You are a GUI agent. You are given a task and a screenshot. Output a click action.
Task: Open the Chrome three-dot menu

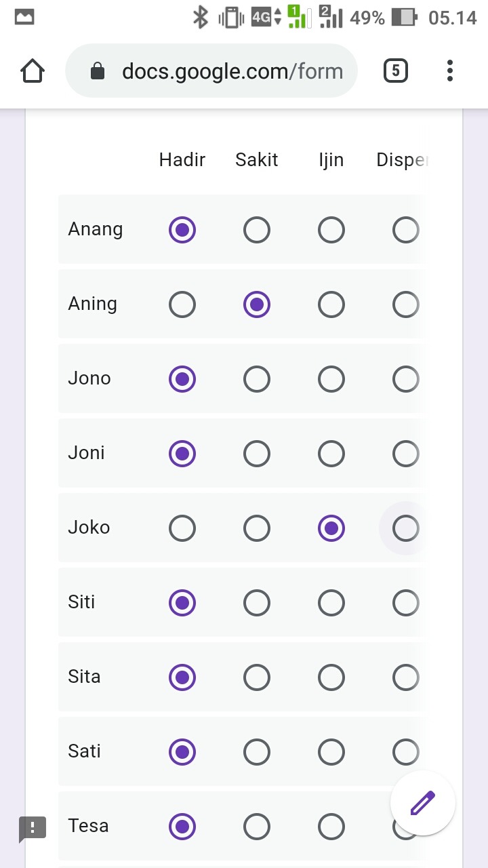point(450,71)
